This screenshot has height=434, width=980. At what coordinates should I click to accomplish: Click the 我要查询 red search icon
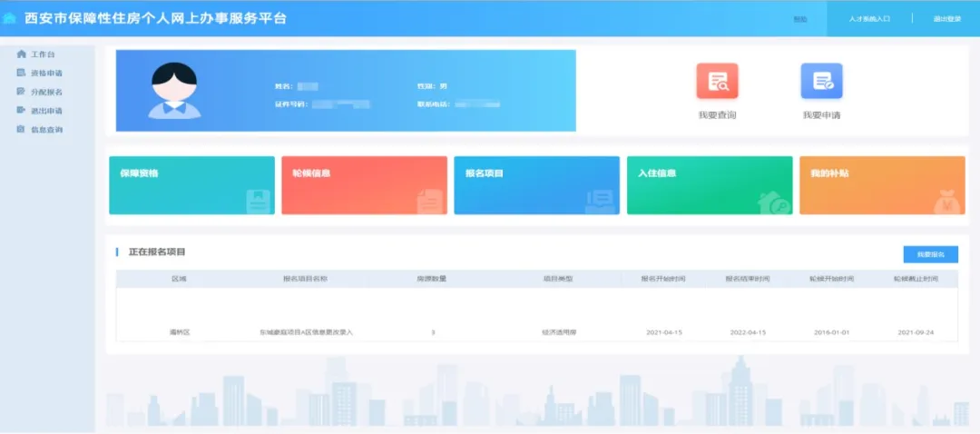point(717,82)
